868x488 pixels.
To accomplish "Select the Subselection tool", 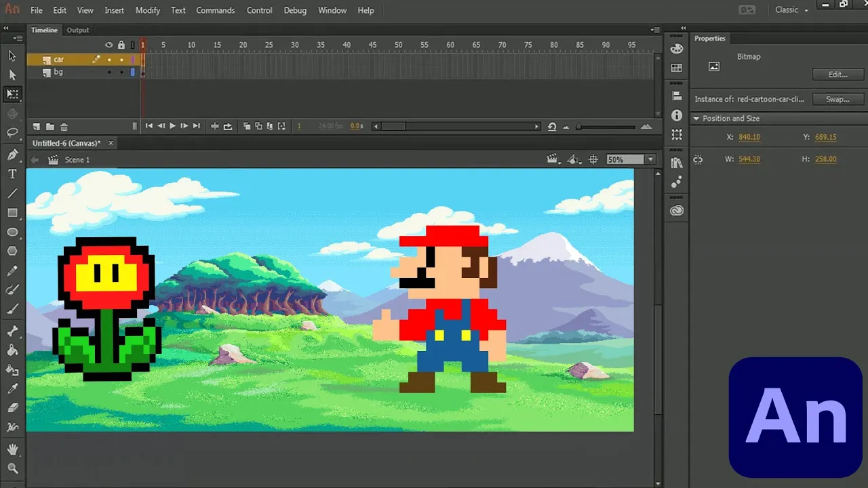I will pos(12,75).
